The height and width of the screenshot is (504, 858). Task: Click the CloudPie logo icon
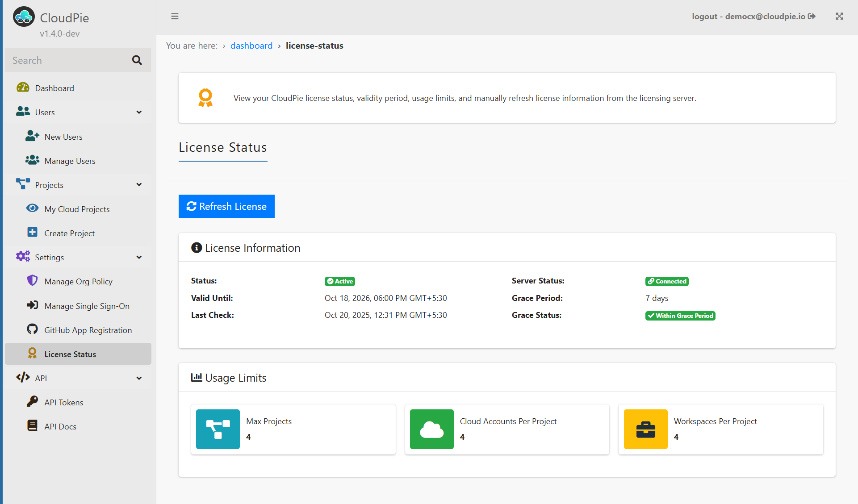pos(24,17)
